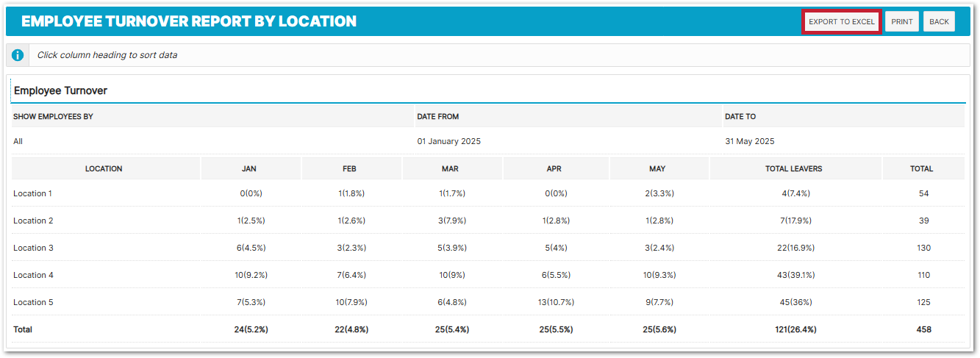The height and width of the screenshot is (358, 980).
Task: Go back using the Back button
Action: click(x=939, y=22)
